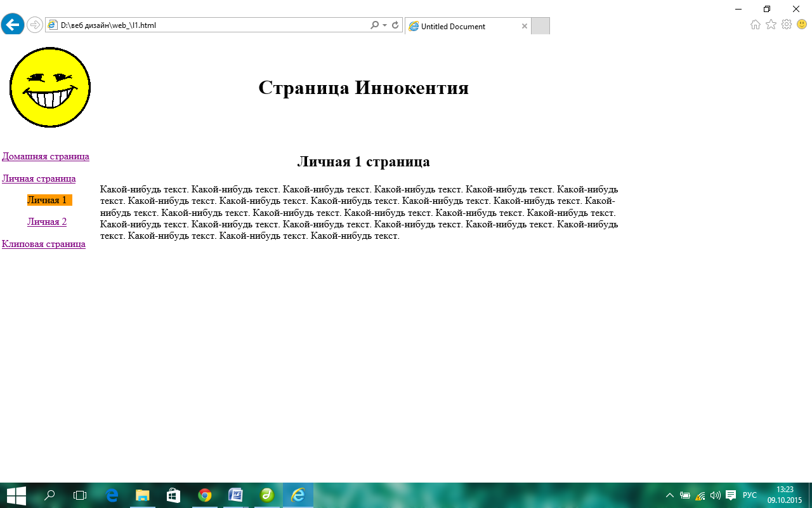Open the Домашняя страница link
Image resolution: width=812 pixels, height=508 pixels.
point(46,156)
